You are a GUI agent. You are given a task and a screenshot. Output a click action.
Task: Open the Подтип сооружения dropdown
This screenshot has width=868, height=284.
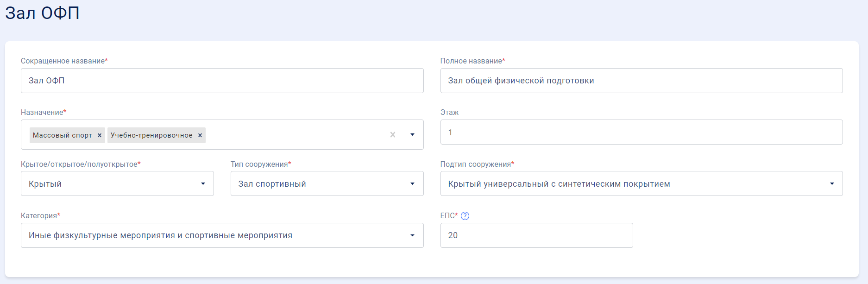tap(642, 183)
